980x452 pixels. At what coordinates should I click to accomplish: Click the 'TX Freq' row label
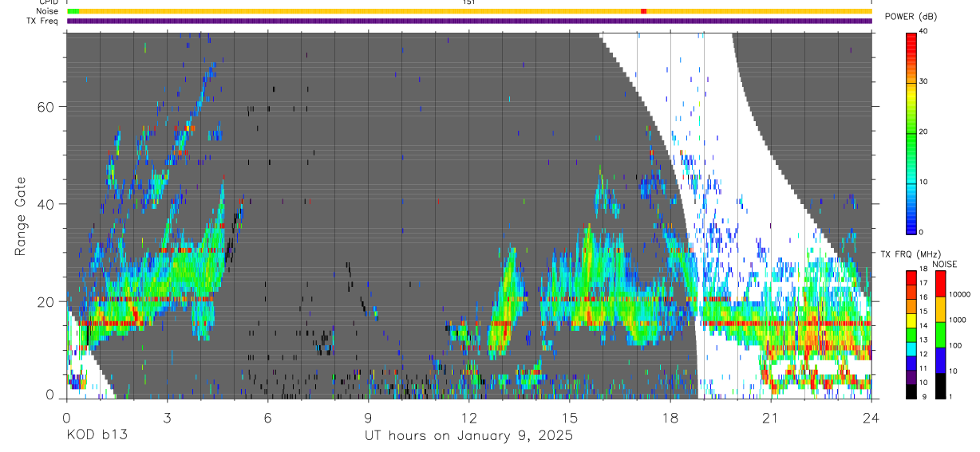42,21
